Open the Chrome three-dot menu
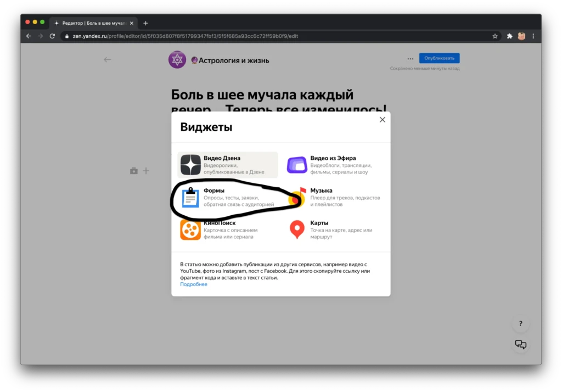The width and height of the screenshot is (562, 392). click(533, 36)
